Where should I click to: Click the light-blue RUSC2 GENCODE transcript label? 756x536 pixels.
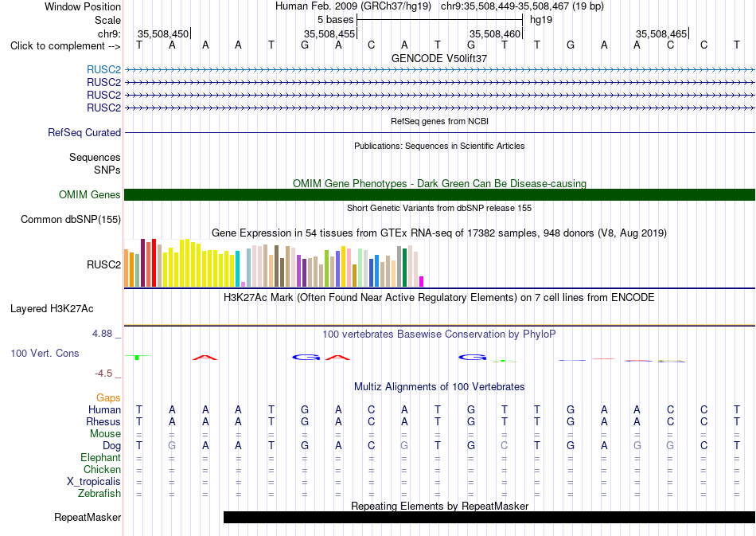[x=103, y=70]
